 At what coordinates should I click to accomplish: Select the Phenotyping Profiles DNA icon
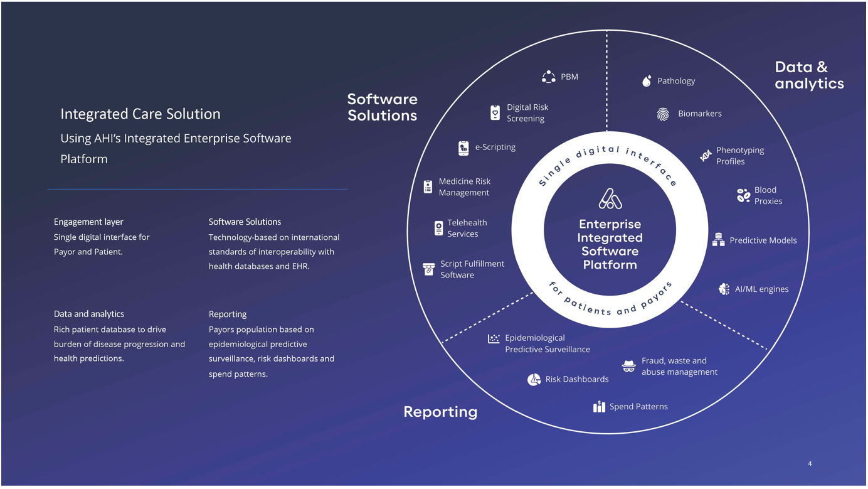point(706,156)
